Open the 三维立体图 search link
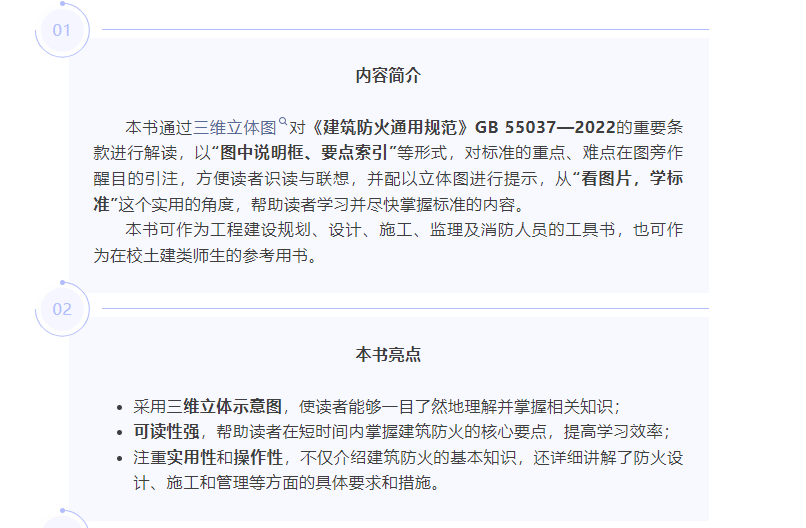 [235, 127]
